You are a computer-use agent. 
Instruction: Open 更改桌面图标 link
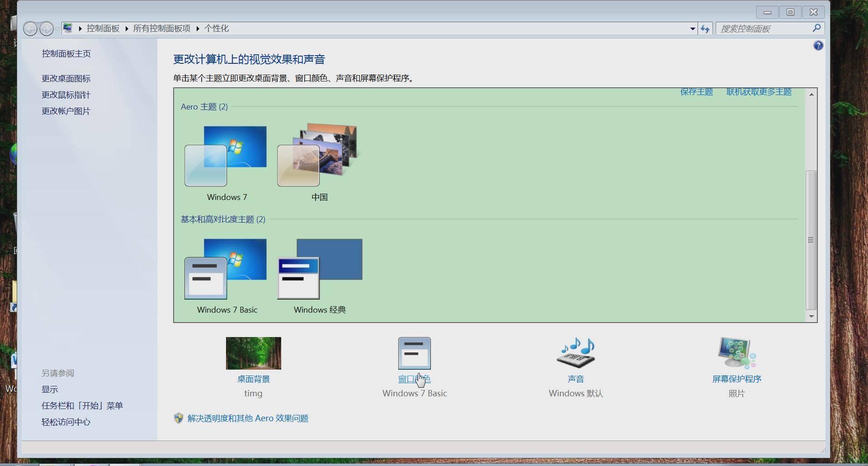point(66,79)
